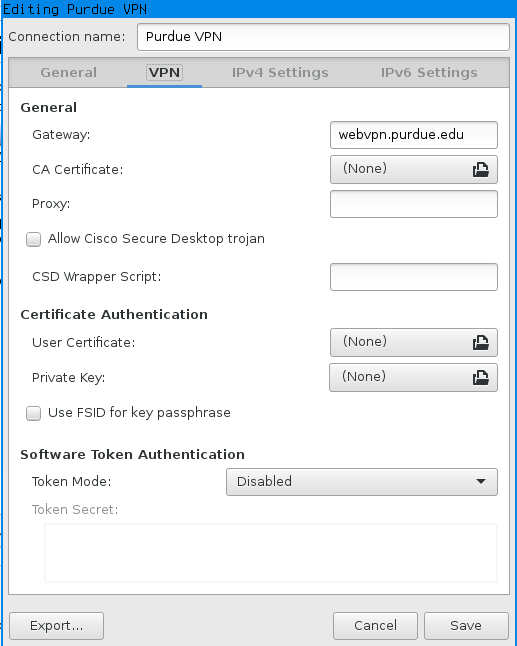This screenshot has width=517, height=646.
Task: Focus the Connection name field
Action: point(323,37)
